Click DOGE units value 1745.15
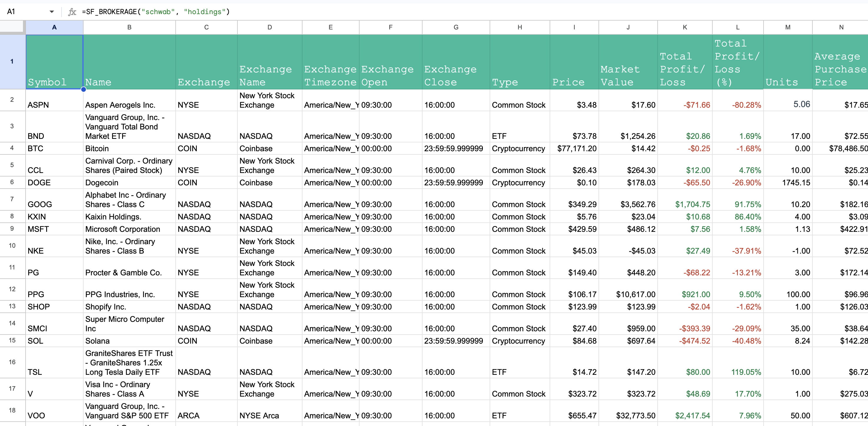 pyautogui.click(x=788, y=183)
